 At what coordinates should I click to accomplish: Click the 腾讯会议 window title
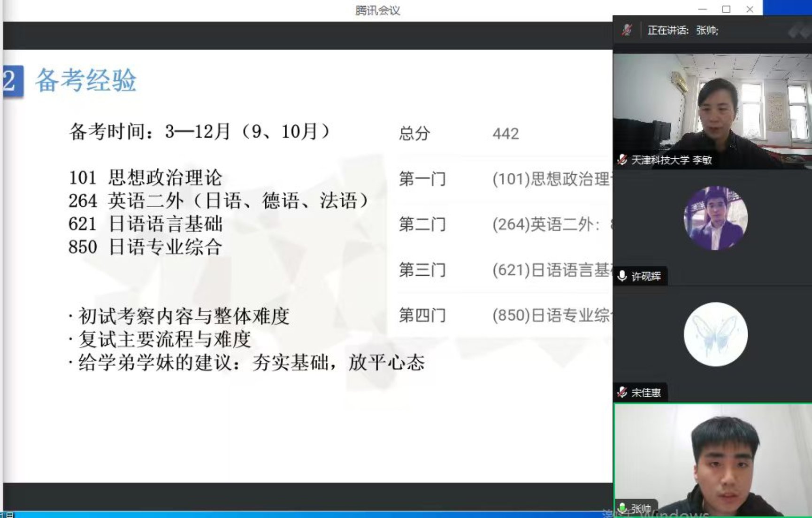[377, 10]
